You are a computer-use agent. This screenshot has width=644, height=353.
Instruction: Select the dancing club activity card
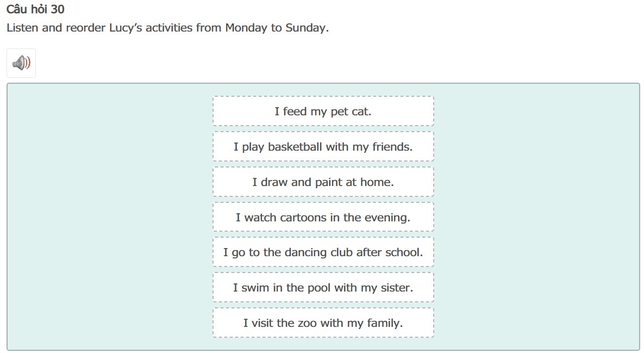point(323,252)
